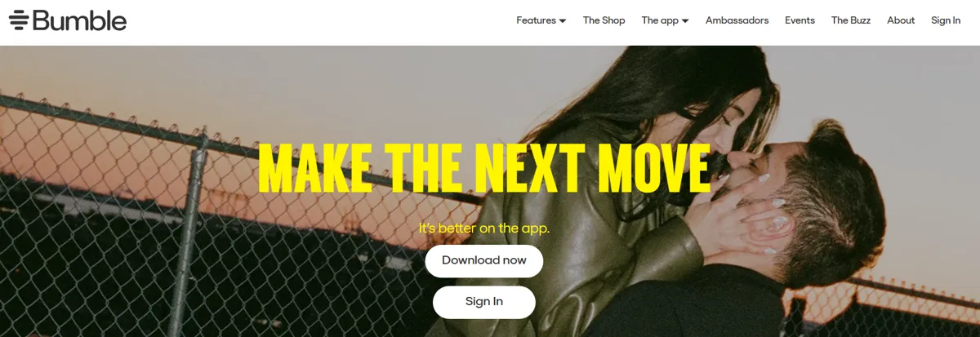
Task: Click the Bumble wordmark text
Action: pyautogui.click(x=80, y=20)
